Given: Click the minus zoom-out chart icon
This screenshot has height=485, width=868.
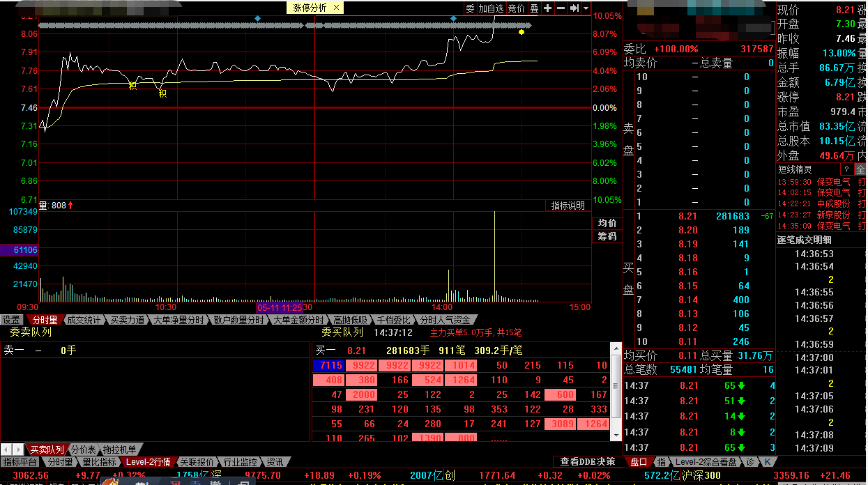Looking at the screenshot, I should (x=561, y=8).
